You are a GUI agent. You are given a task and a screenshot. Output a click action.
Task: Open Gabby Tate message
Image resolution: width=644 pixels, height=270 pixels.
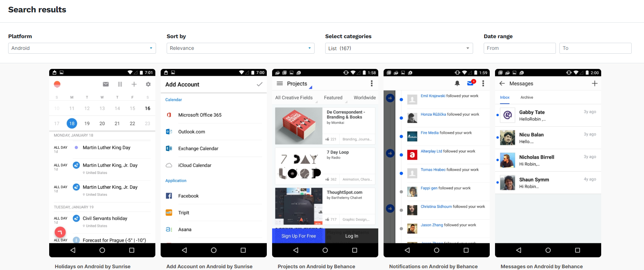tap(548, 115)
